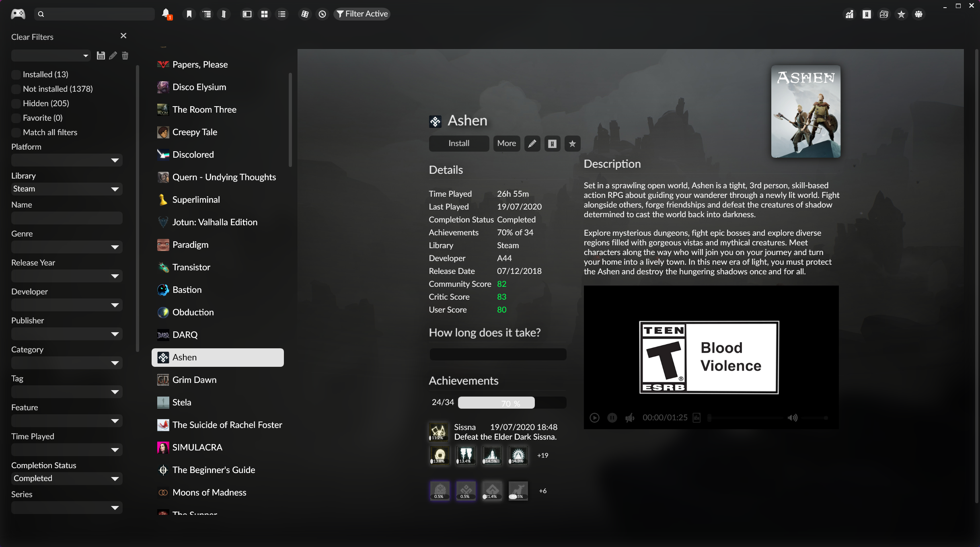The width and height of the screenshot is (980, 547).
Task: Switch to grid view layout
Action: 264,14
